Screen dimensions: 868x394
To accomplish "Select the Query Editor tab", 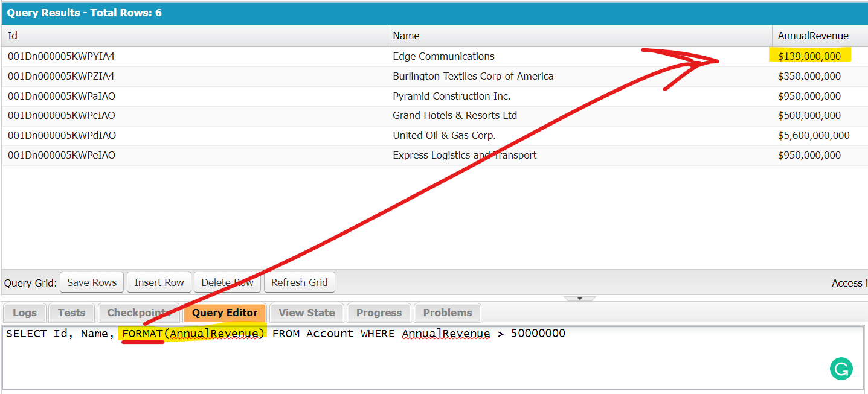I will click(x=225, y=313).
